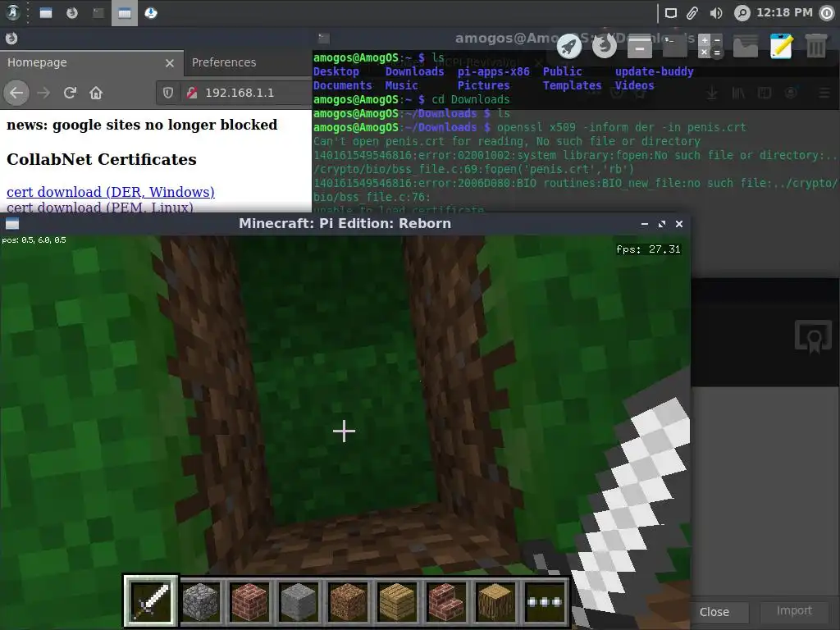
Task: Open the system menu icon in the top panel
Action: click(x=13, y=12)
